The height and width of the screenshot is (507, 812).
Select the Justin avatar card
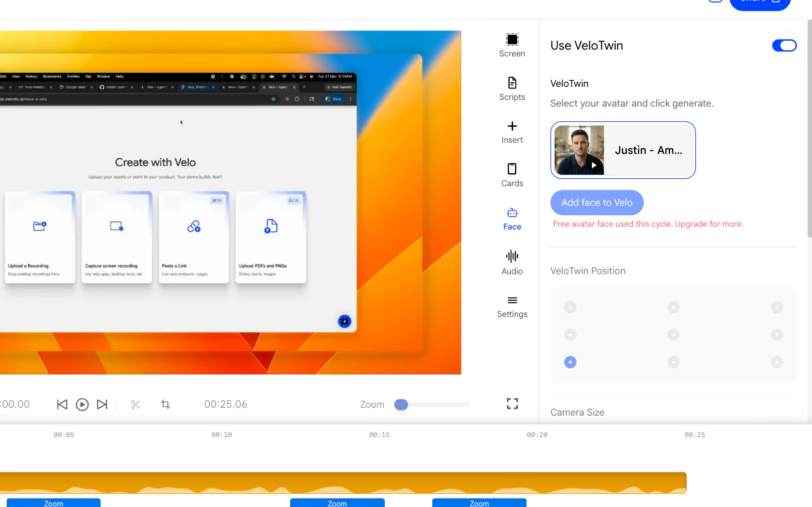tap(623, 150)
